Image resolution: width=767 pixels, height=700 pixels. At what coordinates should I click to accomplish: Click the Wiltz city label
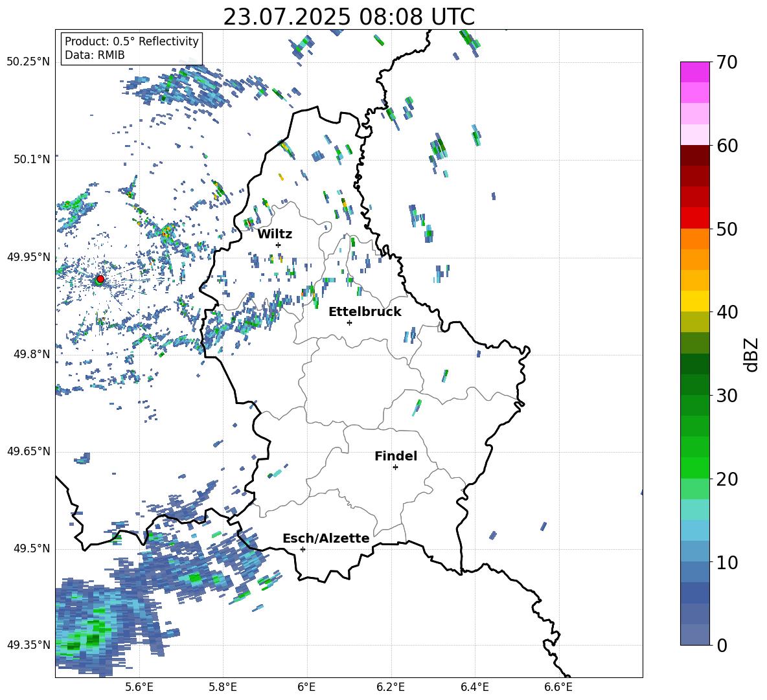[x=275, y=234]
